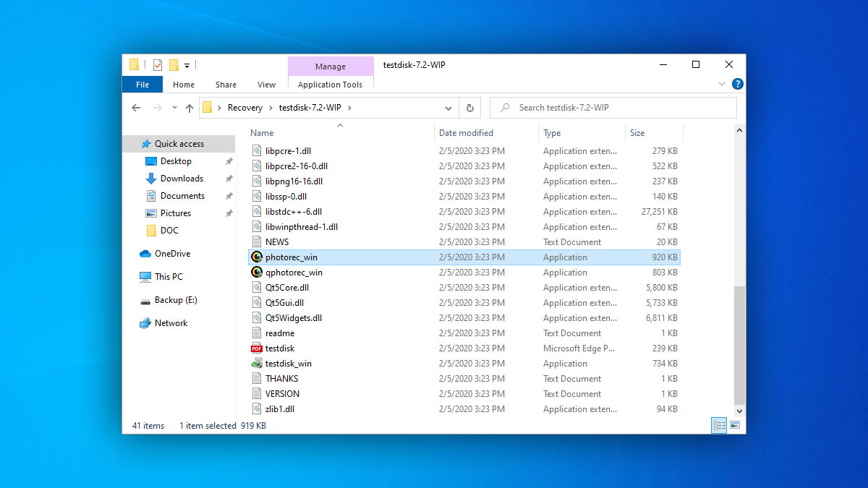Viewport: 868px width, 488px height.
Task: Open the File menu
Action: [142, 85]
